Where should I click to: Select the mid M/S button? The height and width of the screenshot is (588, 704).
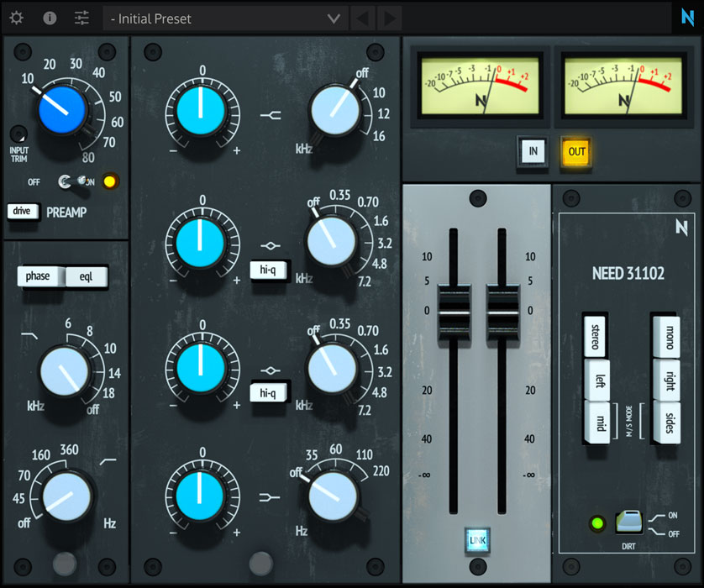[598, 423]
